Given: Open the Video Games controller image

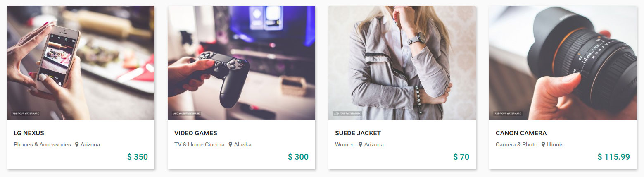Looking at the screenshot, I should (x=241, y=63).
